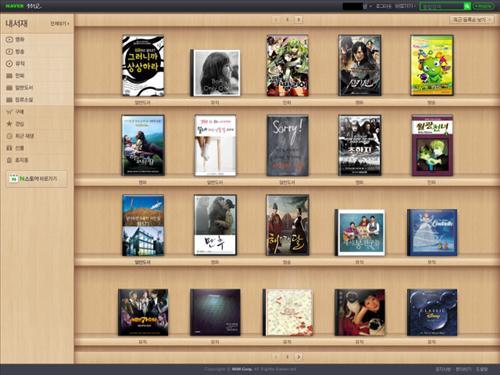Screen dimensions: 500x375
Task: Open the shopping cart purchases item
Action: (x=9, y=112)
